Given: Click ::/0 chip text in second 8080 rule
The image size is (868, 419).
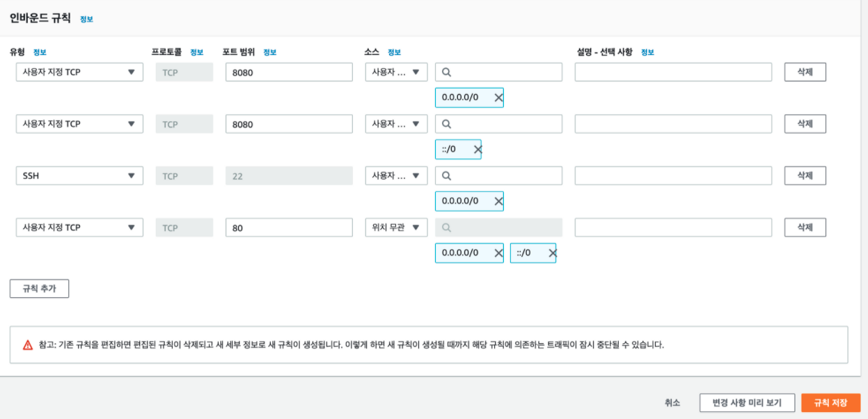Looking at the screenshot, I should click(449, 149).
